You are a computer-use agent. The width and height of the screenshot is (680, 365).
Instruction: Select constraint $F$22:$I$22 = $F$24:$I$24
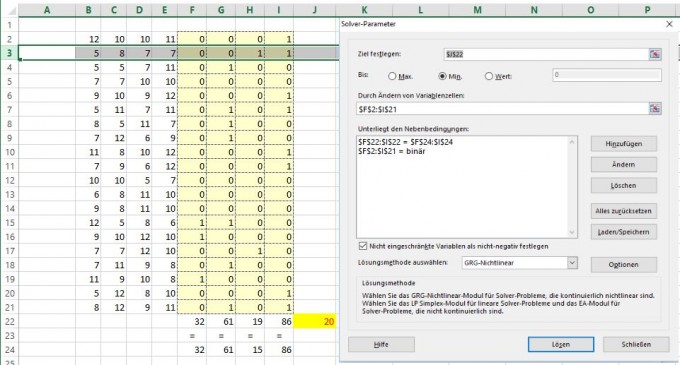(x=405, y=142)
